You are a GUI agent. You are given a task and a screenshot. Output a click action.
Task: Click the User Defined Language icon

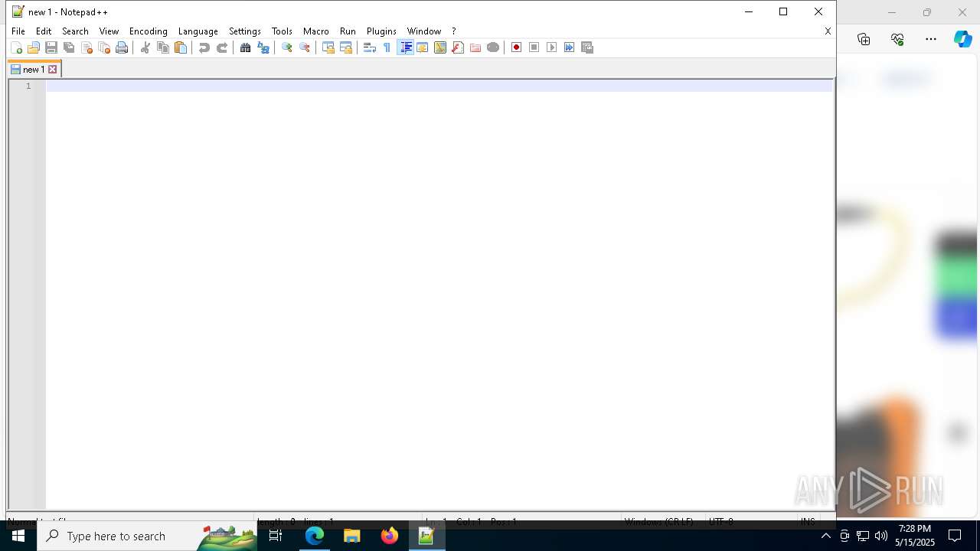(423, 47)
